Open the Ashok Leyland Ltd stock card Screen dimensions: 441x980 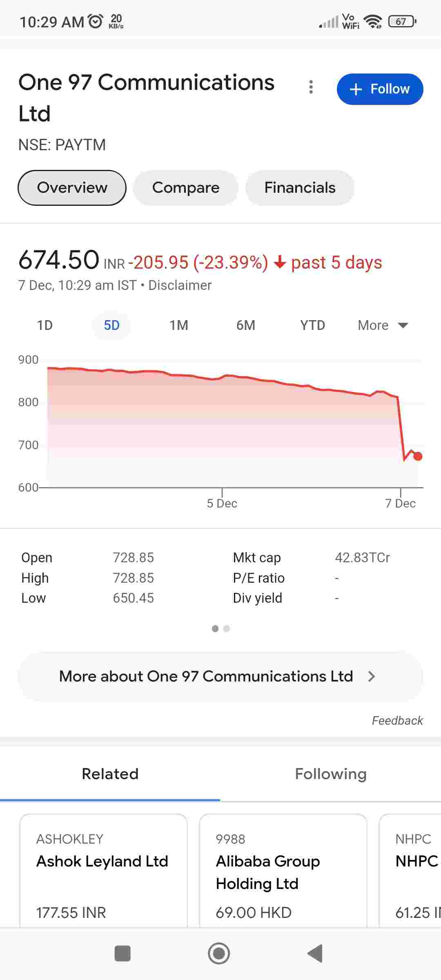[x=103, y=870]
